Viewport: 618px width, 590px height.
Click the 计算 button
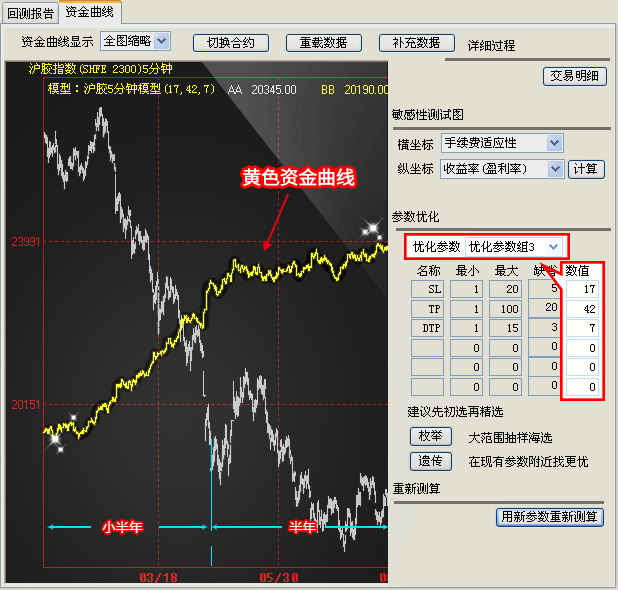click(x=586, y=169)
